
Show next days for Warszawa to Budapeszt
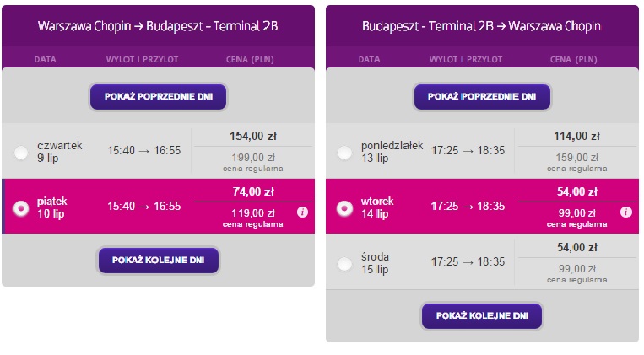tap(158, 261)
